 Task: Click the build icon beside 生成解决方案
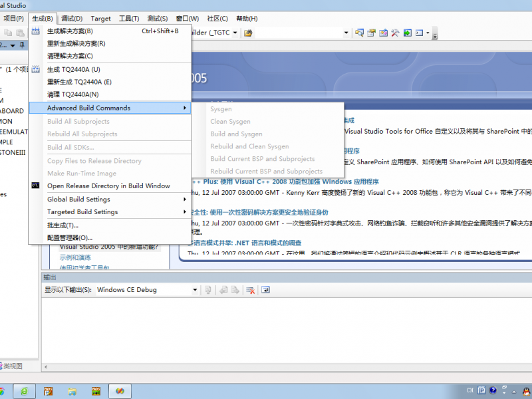click(x=36, y=31)
